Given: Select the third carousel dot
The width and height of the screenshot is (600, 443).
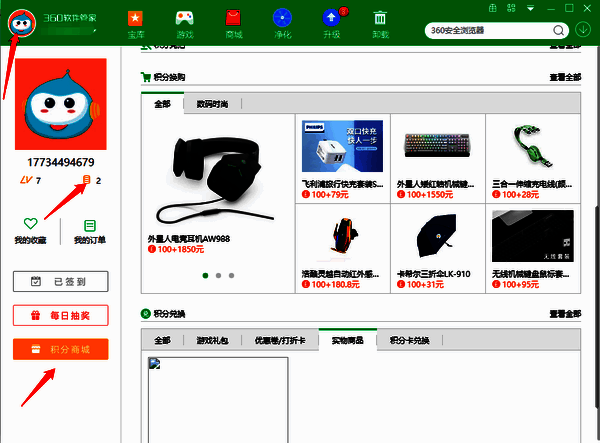Looking at the screenshot, I should coord(232,275).
